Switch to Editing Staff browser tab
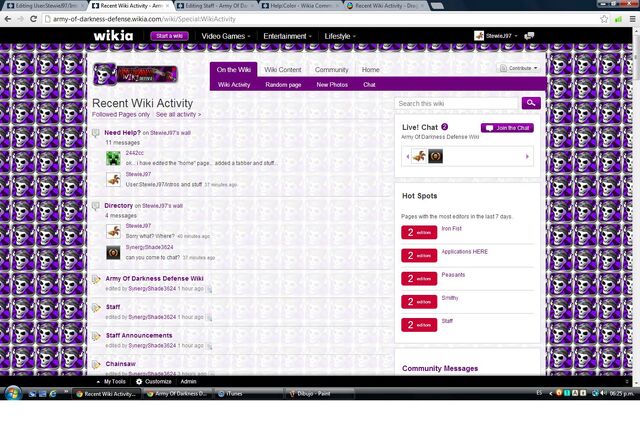Screen dimensions: 640x427 (216, 6)
